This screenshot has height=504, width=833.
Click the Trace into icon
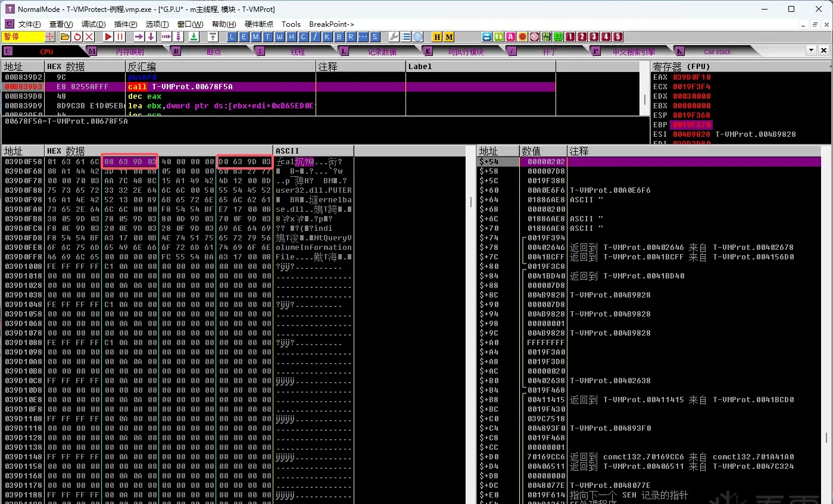pyautogui.click(x=166, y=37)
